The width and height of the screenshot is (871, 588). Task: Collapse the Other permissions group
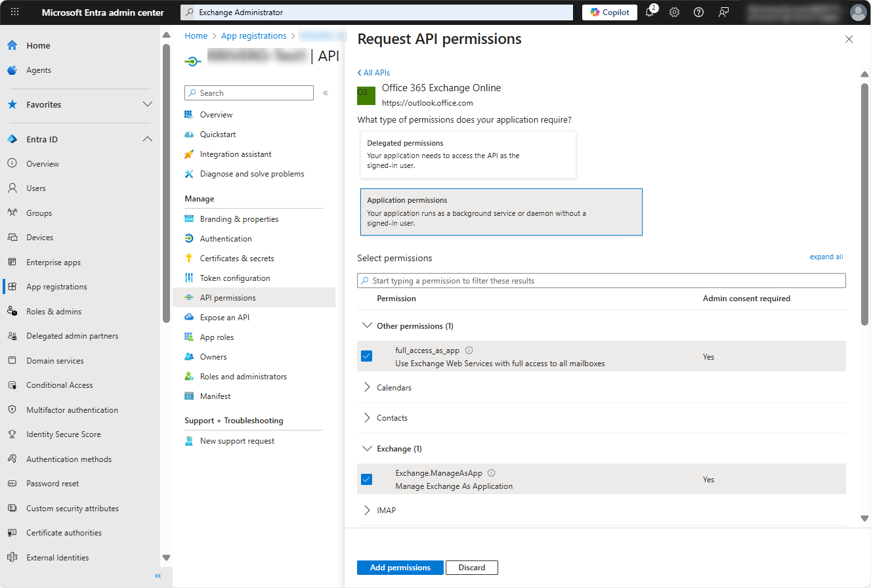coord(368,325)
